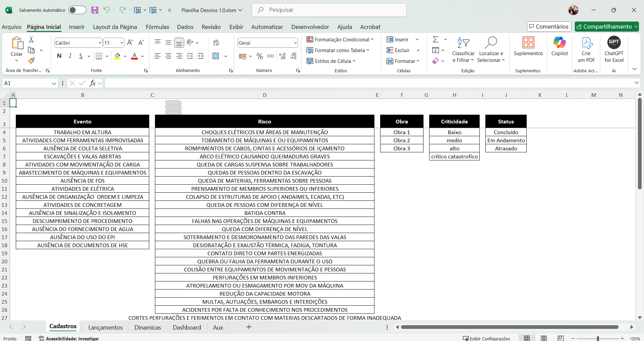Click the yellow fill color swatch
This screenshot has width=644, height=341.
[117, 56]
